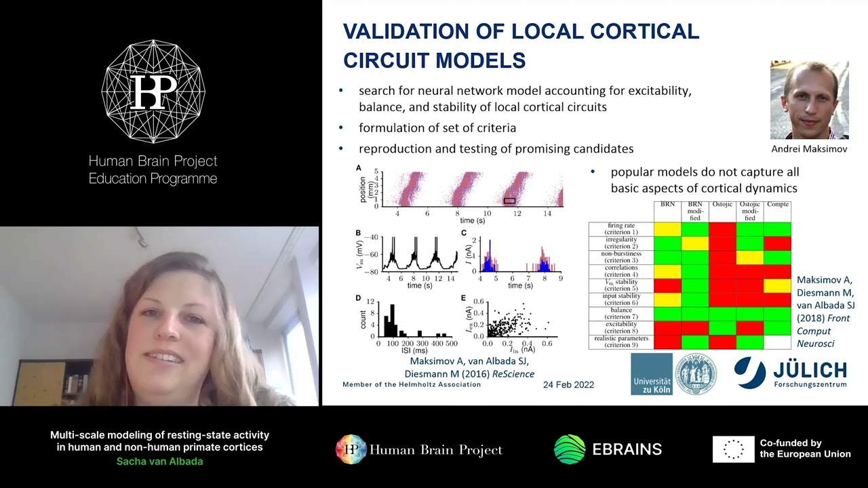868x488 pixels.
Task: Click the 'popular models do not capture' bullet
Action: point(705,180)
